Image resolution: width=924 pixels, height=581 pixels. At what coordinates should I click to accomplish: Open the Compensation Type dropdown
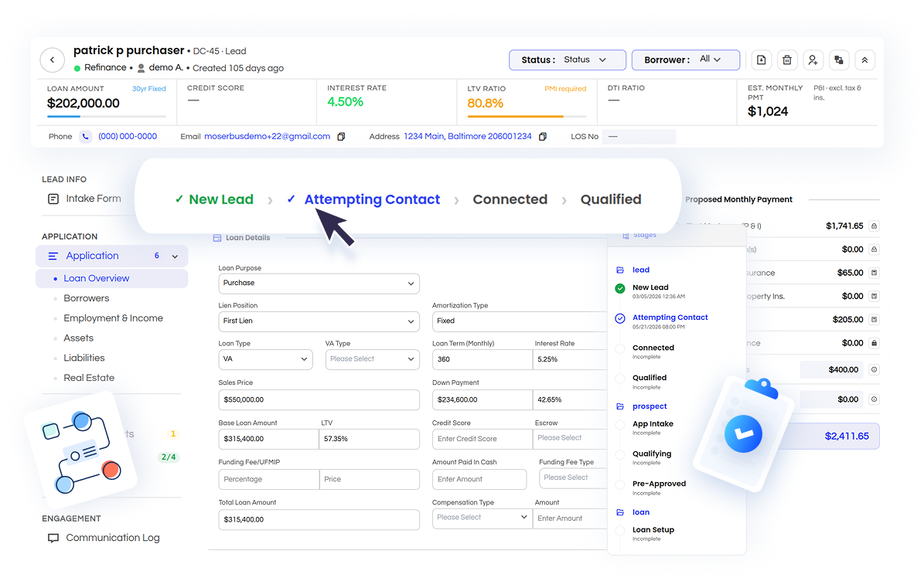[482, 518]
